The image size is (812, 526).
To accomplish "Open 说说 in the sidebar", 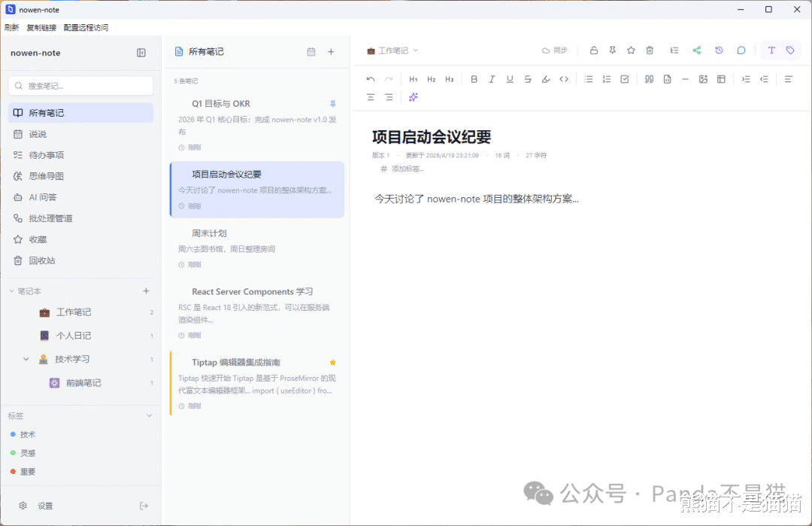I will coord(80,134).
